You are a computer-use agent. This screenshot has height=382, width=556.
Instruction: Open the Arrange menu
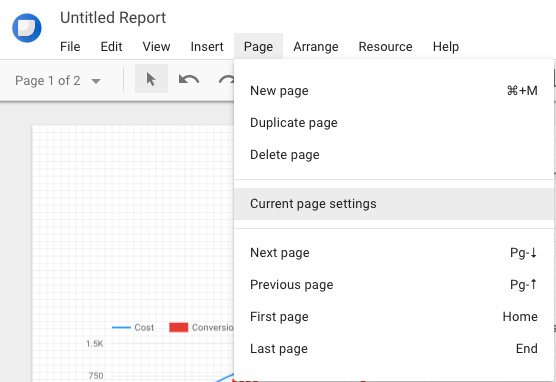pyautogui.click(x=316, y=47)
